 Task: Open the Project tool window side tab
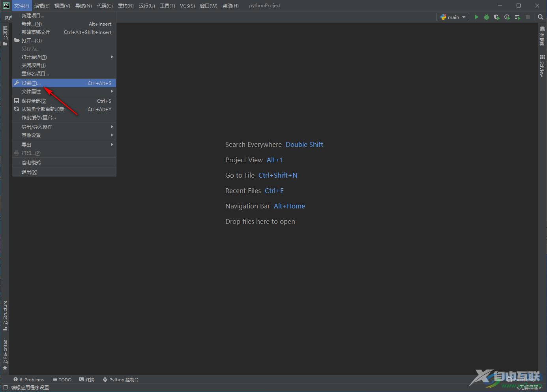(x=5, y=36)
